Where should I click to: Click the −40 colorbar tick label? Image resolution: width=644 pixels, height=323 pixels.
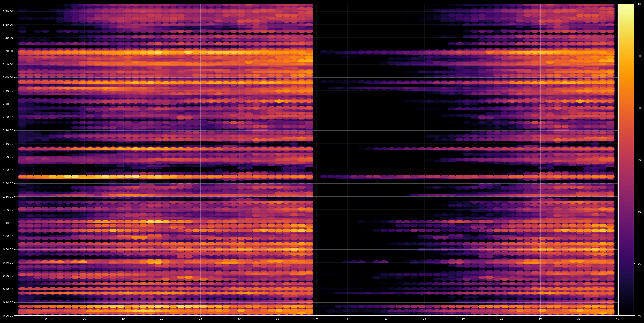pyautogui.click(x=638, y=160)
